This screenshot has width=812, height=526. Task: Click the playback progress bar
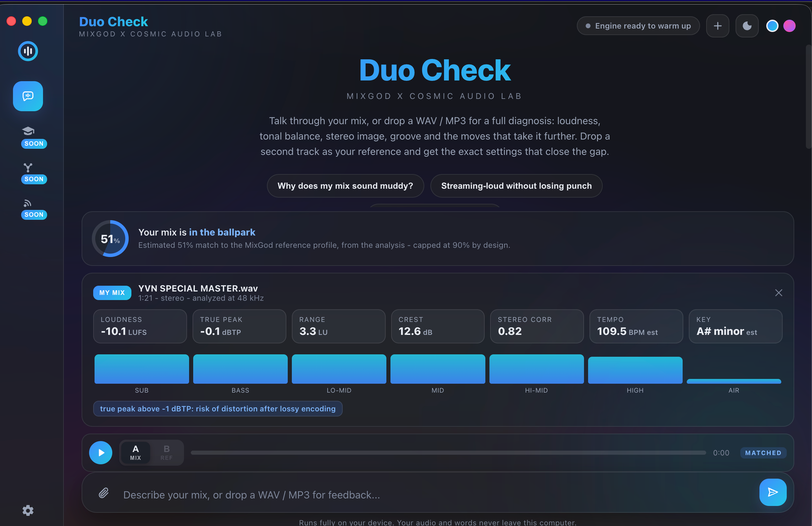[x=448, y=452]
